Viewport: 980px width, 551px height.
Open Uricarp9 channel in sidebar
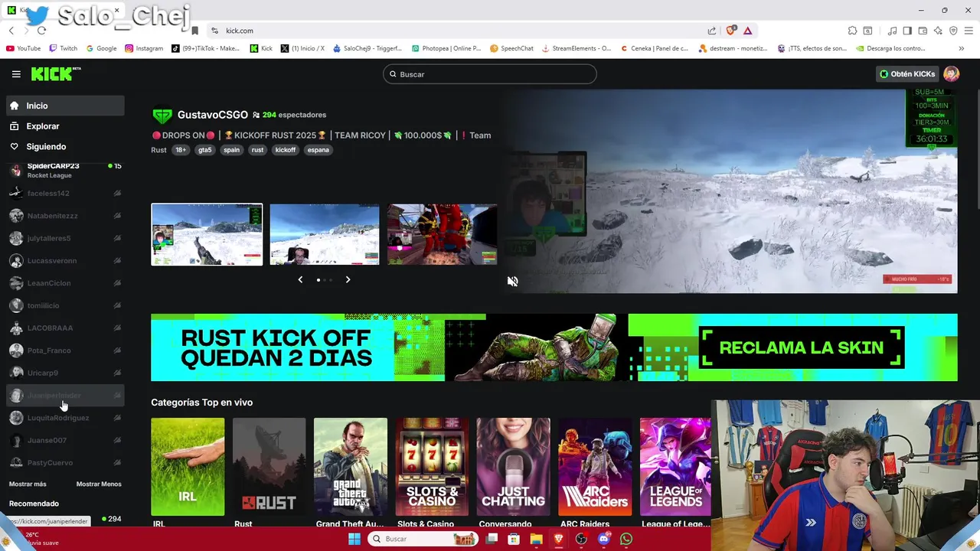[x=65, y=373]
